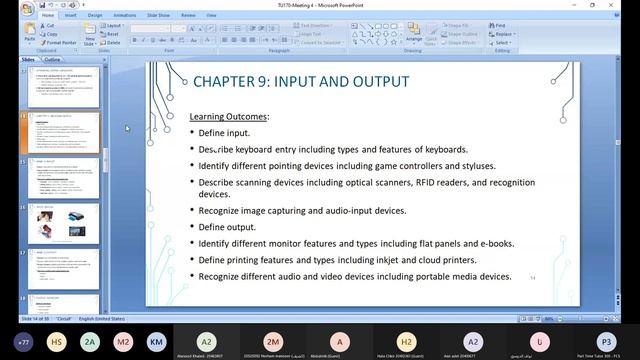
Task: Align text left
Action: pos(224,40)
